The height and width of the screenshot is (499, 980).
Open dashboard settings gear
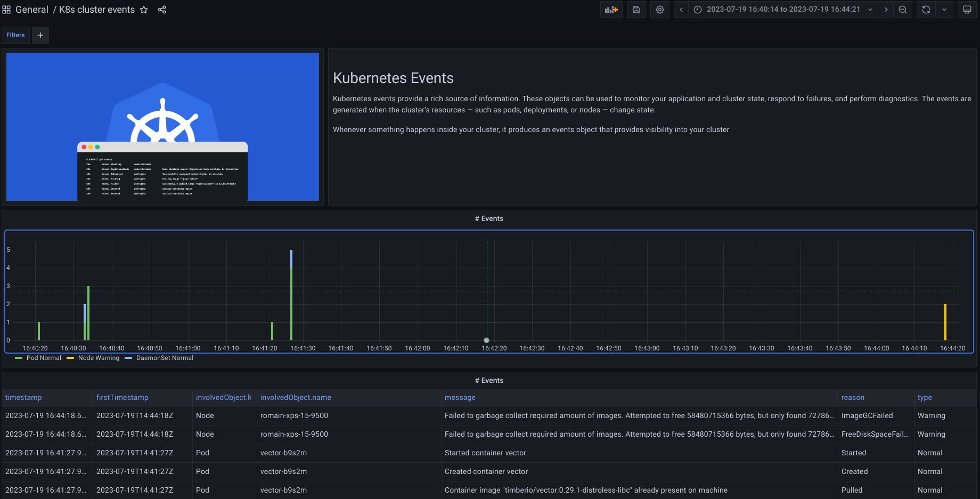[x=660, y=10]
